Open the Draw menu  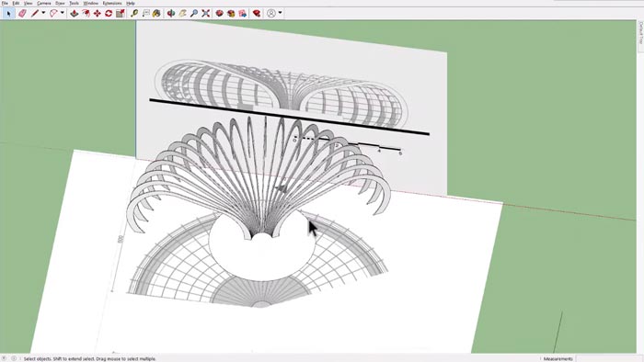pos(60,3)
